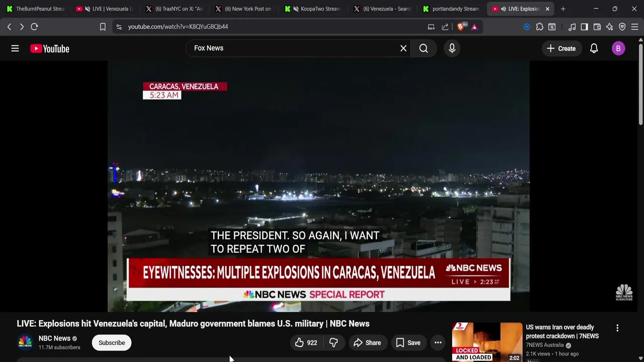Share this page from the address bar

pyautogui.click(x=445, y=27)
